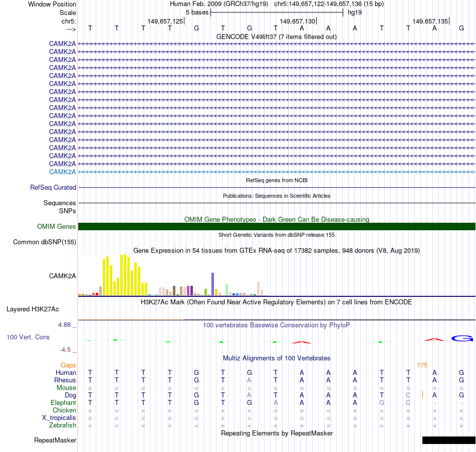Click the dark green OMIM gene bar

[x=277, y=226]
